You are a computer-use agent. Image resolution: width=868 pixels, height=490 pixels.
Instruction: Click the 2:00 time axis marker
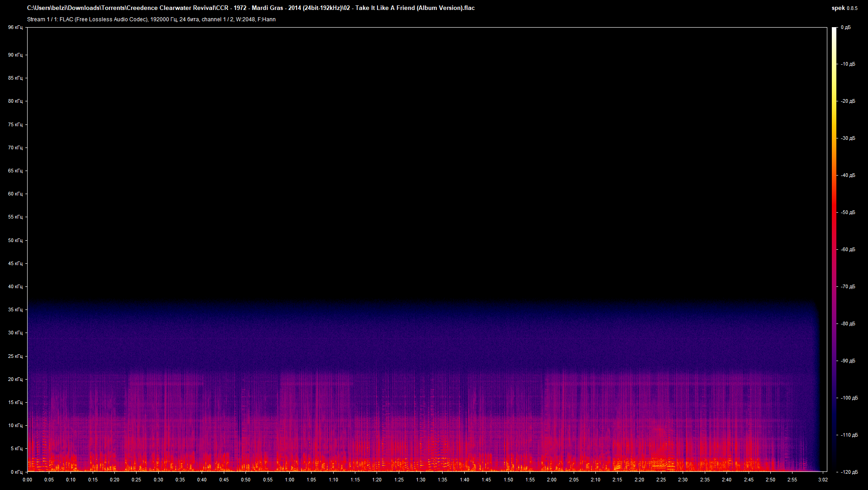(552, 480)
